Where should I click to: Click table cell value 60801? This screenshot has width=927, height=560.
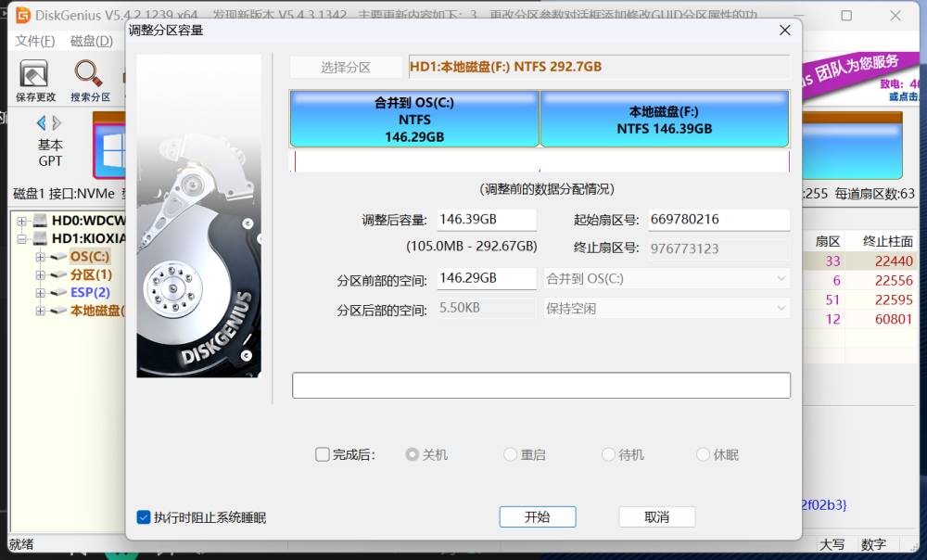[x=894, y=319]
